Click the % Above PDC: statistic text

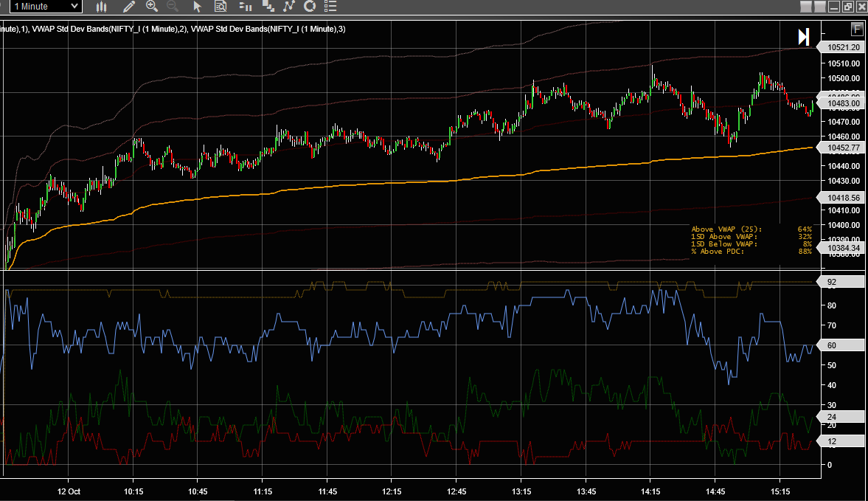click(x=718, y=252)
